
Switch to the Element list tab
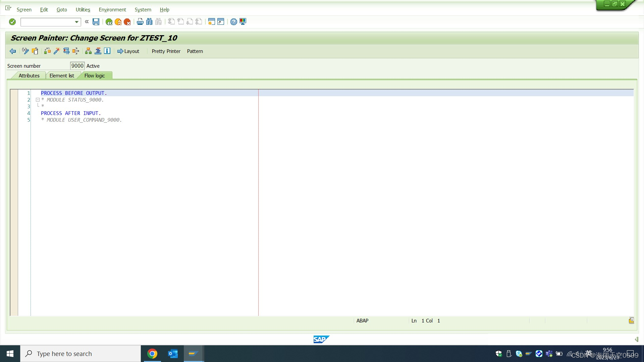click(x=62, y=75)
